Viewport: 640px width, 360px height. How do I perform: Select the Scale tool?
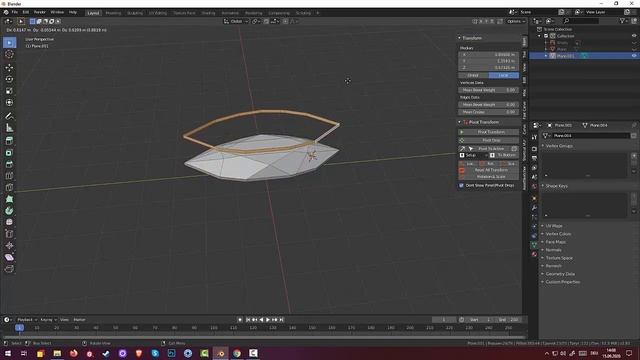(x=9, y=91)
